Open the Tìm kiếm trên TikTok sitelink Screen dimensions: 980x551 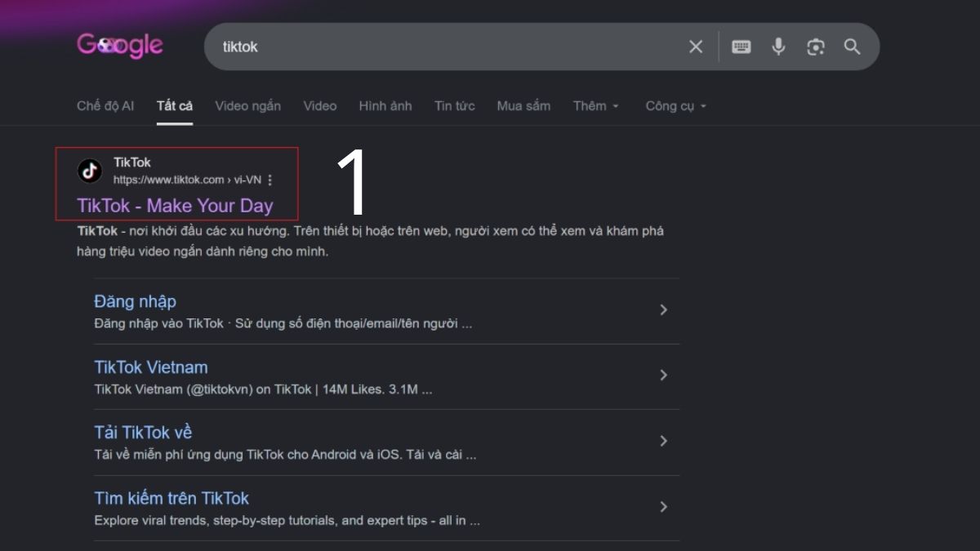click(x=171, y=498)
